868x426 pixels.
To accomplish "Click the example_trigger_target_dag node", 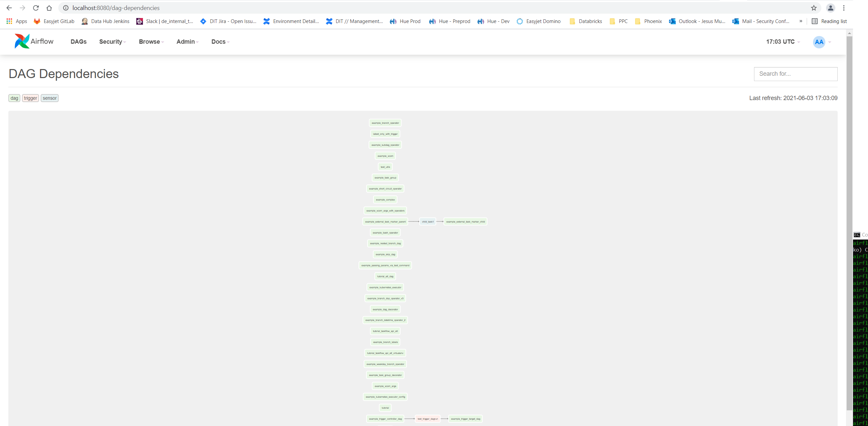I will 465,419.
